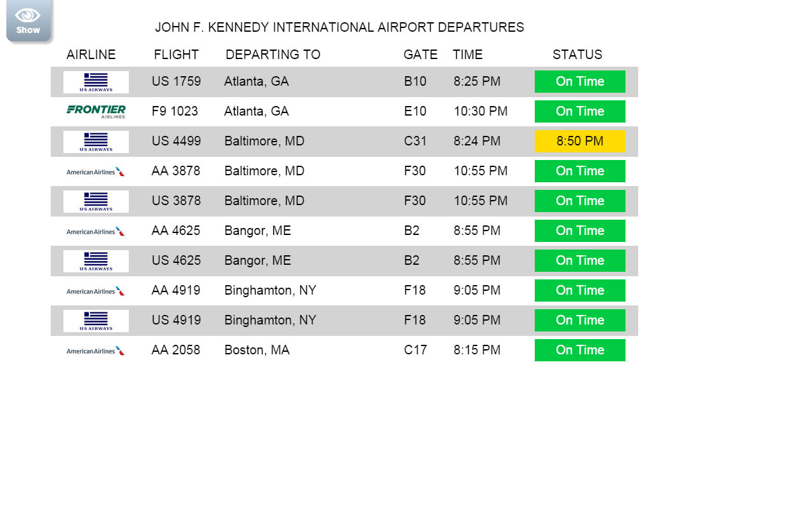
Task: Select the AIRLINE column header
Action: coord(91,55)
